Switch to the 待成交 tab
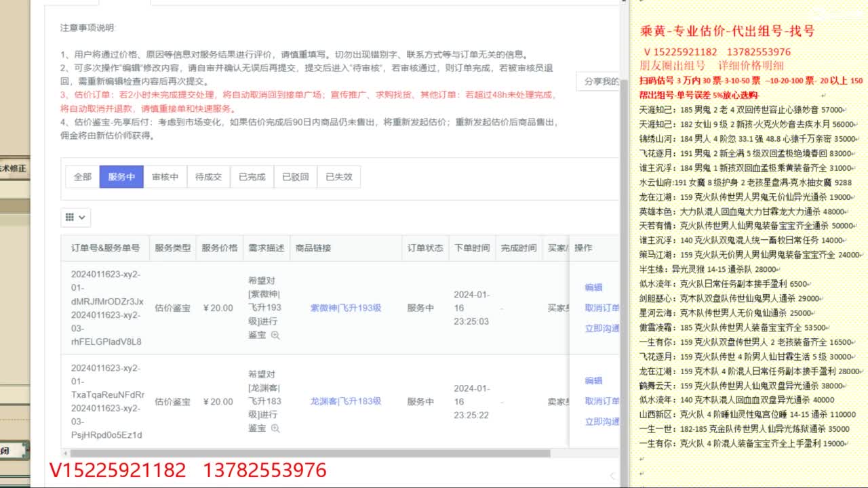The width and height of the screenshot is (868, 488). [208, 177]
